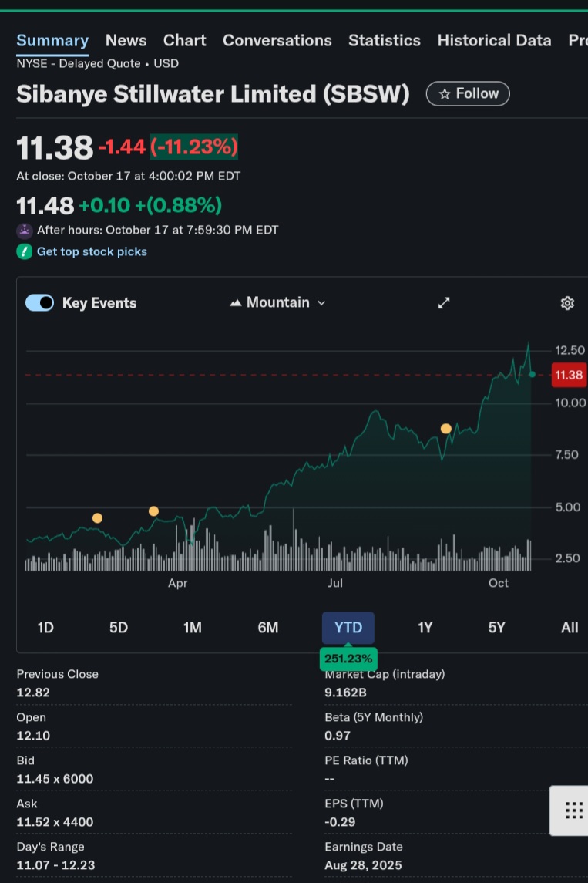Select the All chart range
The width and height of the screenshot is (588, 883).
click(x=570, y=627)
